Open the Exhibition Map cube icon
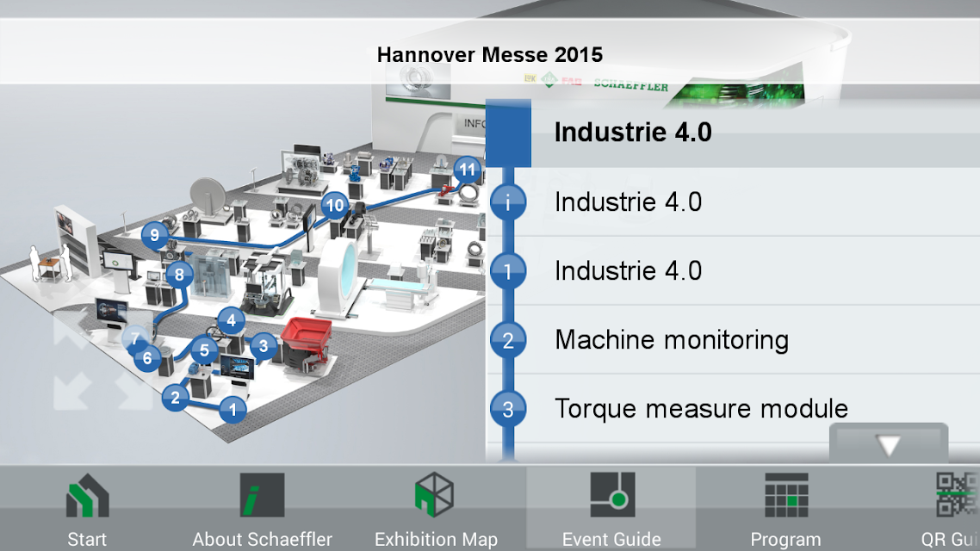 (436, 508)
